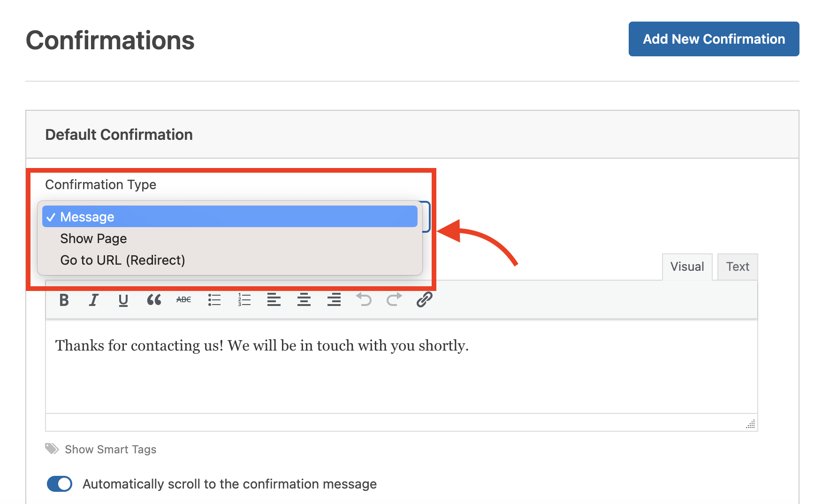The height and width of the screenshot is (504, 822).
Task: Select Message confirmation type option
Action: tap(230, 217)
